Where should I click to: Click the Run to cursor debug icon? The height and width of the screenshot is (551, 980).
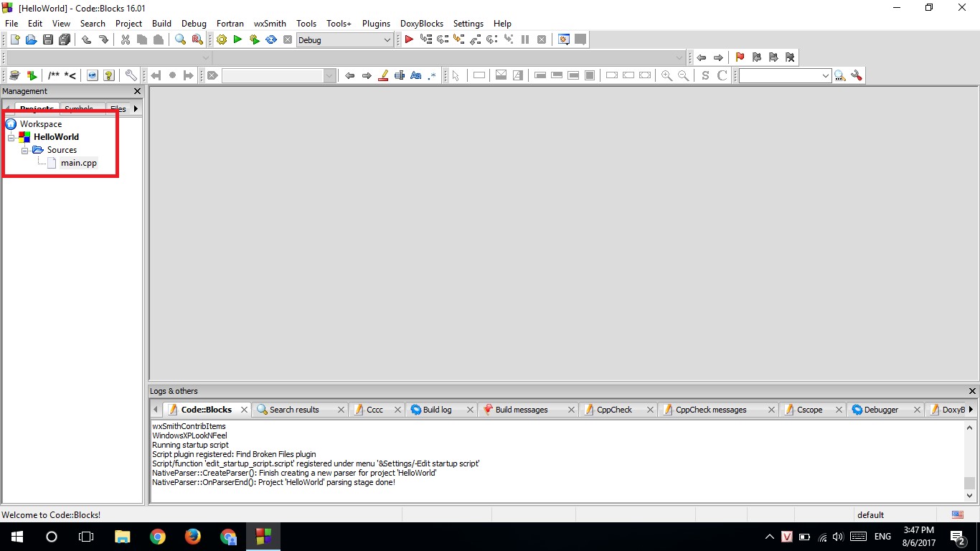[426, 40]
